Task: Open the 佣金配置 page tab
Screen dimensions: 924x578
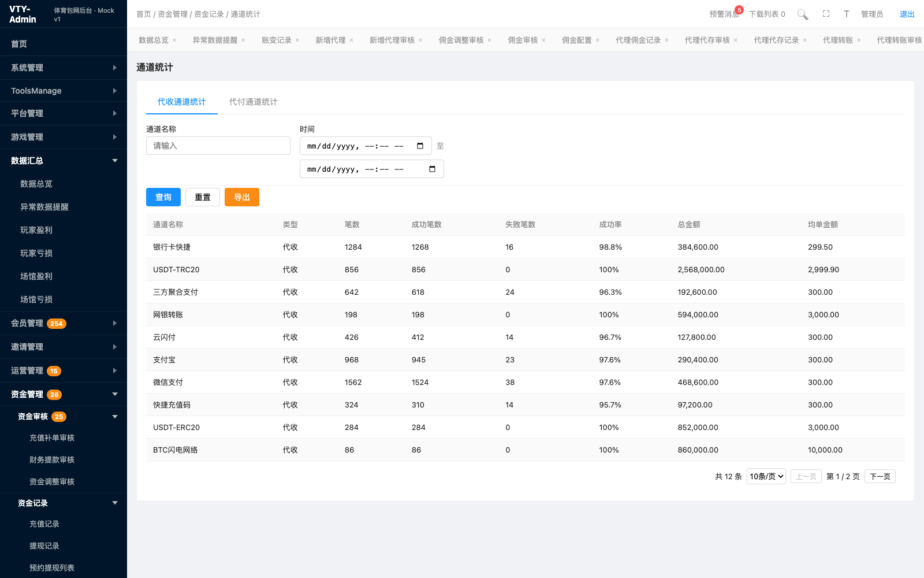Action: 576,40
